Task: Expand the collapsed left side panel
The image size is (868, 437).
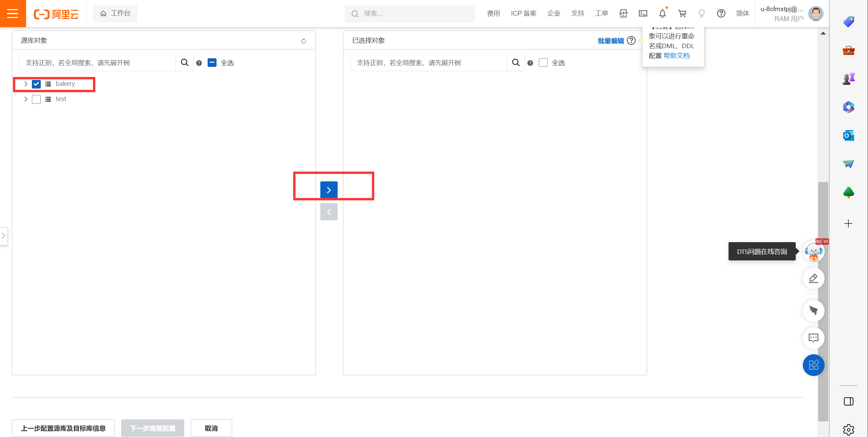Action: pos(4,236)
